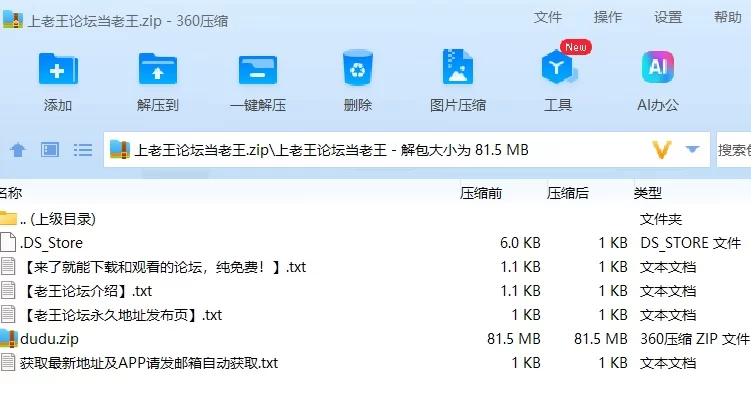The height and width of the screenshot is (420, 751).
Task: Click the 添加 (Add) toolbar icon
Action: (x=58, y=69)
